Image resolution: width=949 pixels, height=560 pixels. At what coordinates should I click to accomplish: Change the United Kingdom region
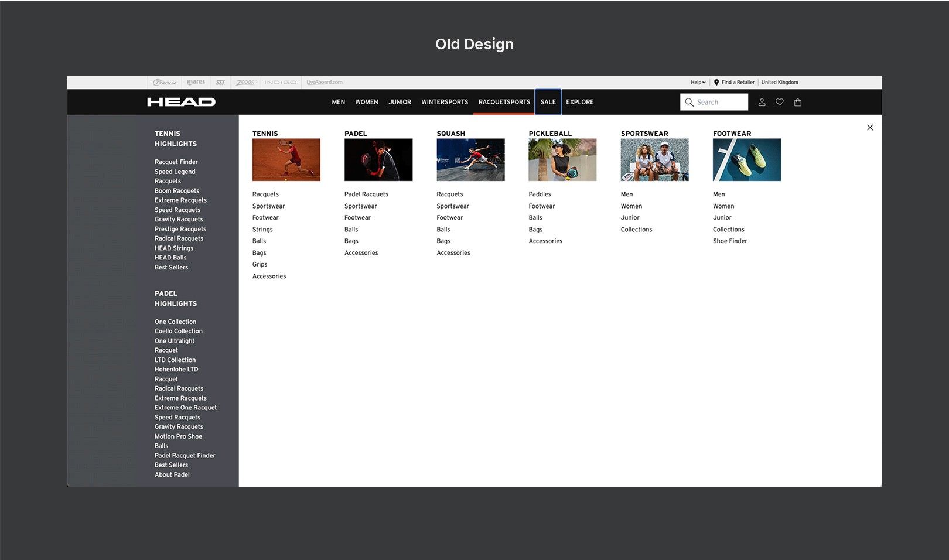(780, 83)
